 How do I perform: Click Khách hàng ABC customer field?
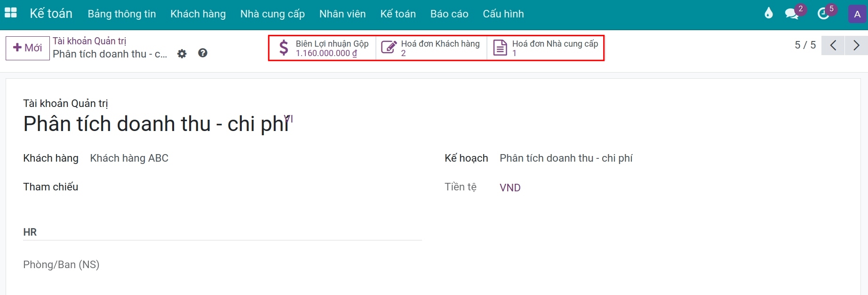click(x=129, y=158)
